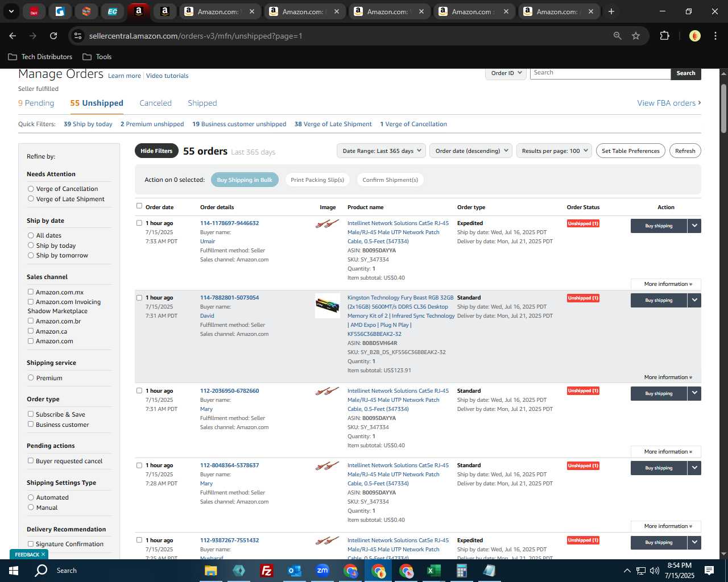
Task: Check the Amazon.ca sales channel box
Action: (31, 331)
